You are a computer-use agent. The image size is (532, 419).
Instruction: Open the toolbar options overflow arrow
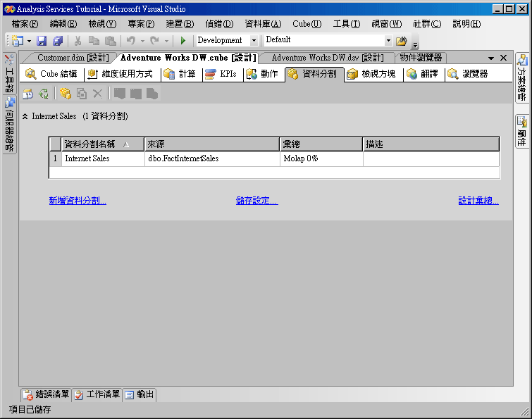click(x=415, y=44)
